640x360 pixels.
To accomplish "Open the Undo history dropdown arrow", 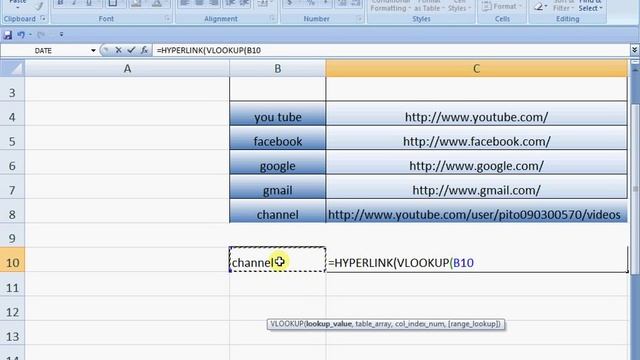I will (x=30, y=35).
